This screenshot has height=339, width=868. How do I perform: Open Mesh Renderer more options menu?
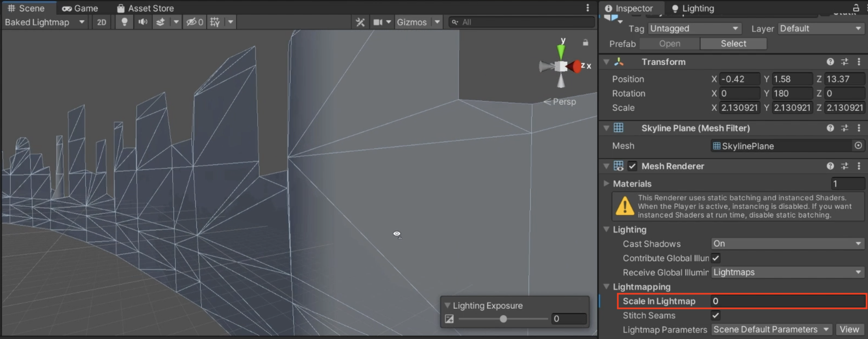pos(859,166)
